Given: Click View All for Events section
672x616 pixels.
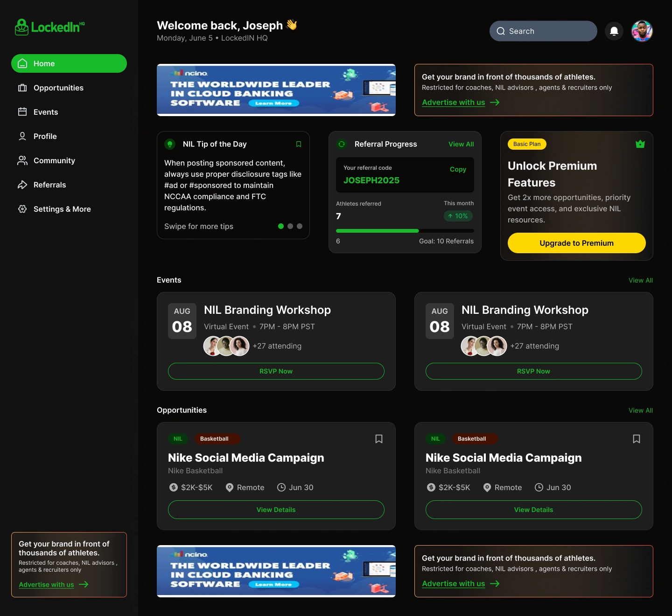Looking at the screenshot, I should point(641,280).
